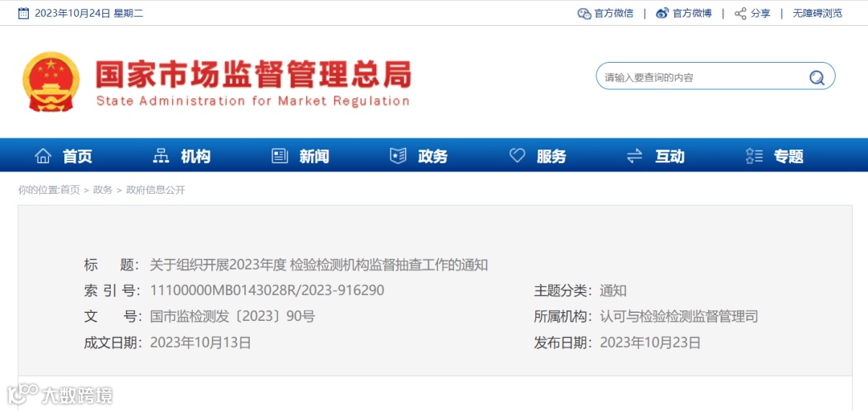Screen dimensions: 868x411
Task: Click the magnifier search icon
Action: coord(817,77)
